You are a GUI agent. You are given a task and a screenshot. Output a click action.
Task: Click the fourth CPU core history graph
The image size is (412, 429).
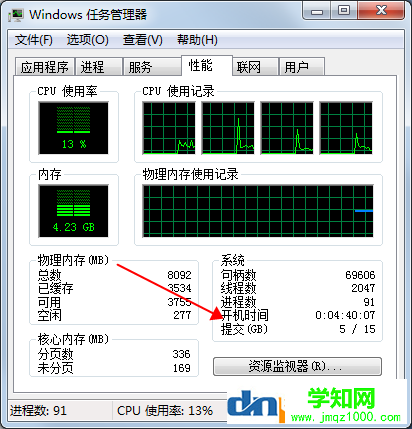pyautogui.click(x=346, y=128)
